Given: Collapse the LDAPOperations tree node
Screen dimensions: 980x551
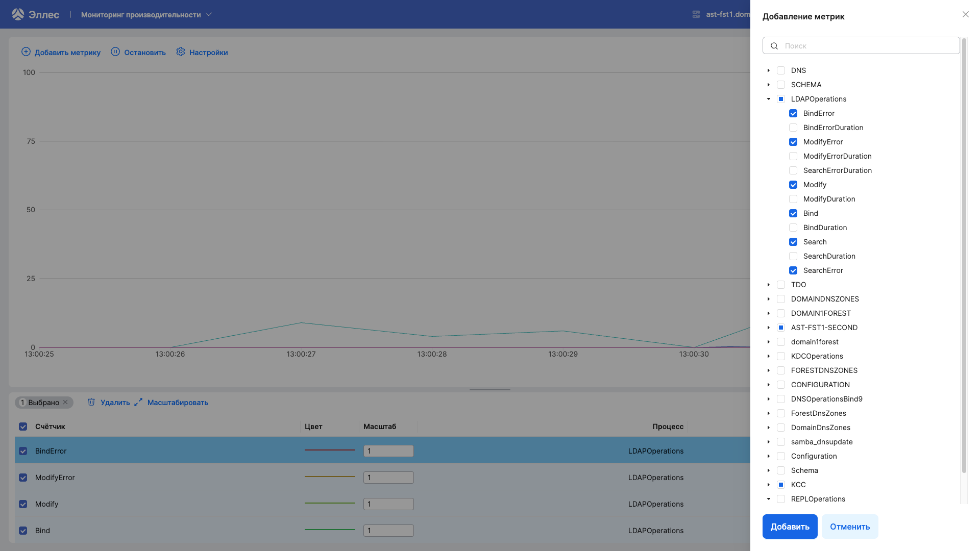Looking at the screenshot, I should tap(769, 99).
